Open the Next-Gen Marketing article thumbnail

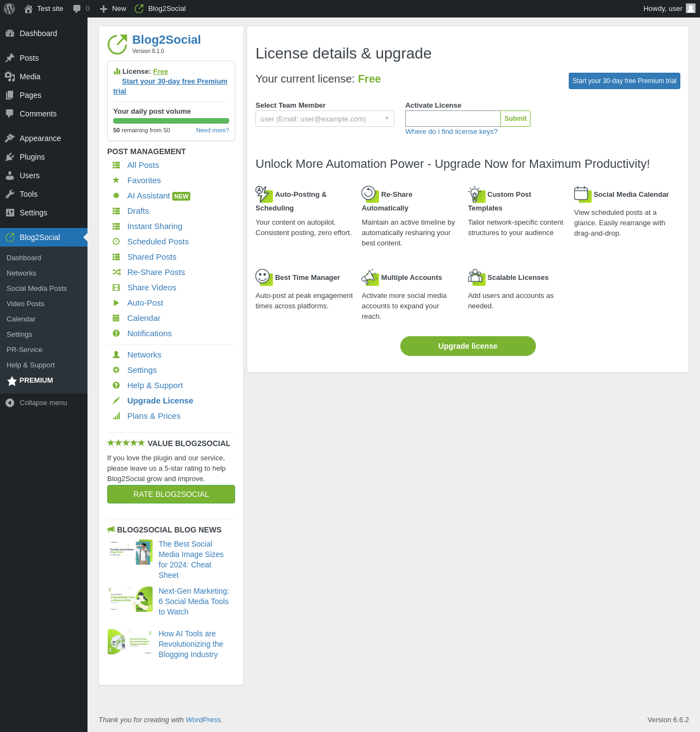pos(130,599)
